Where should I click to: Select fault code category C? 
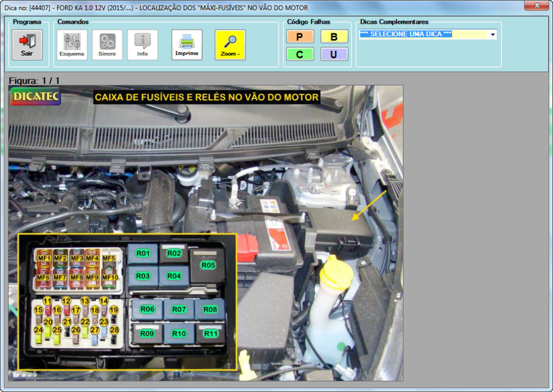click(300, 55)
